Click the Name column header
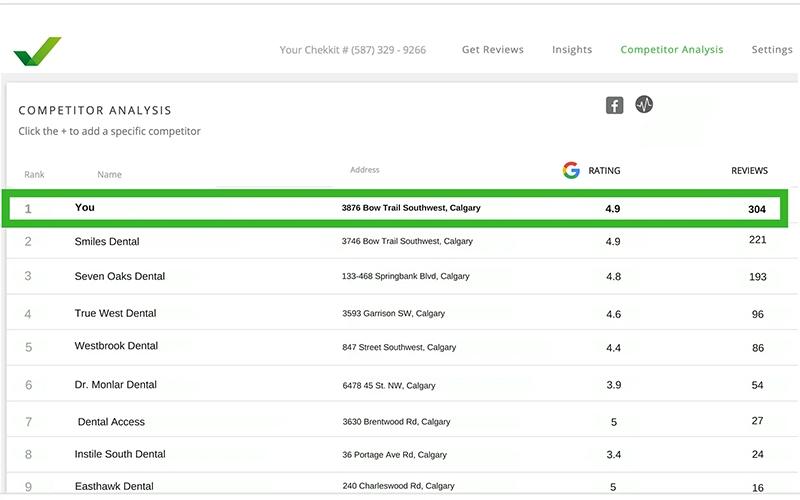The width and height of the screenshot is (800, 500). tap(109, 174)
